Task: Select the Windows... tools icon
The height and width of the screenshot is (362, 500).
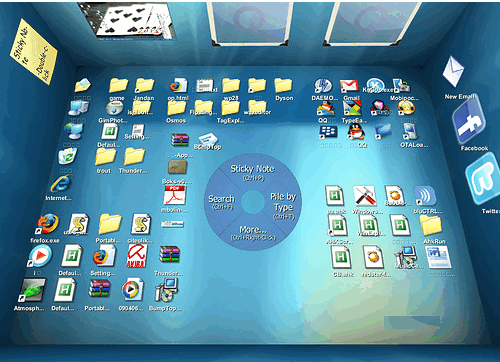Action: pos(365,196)
